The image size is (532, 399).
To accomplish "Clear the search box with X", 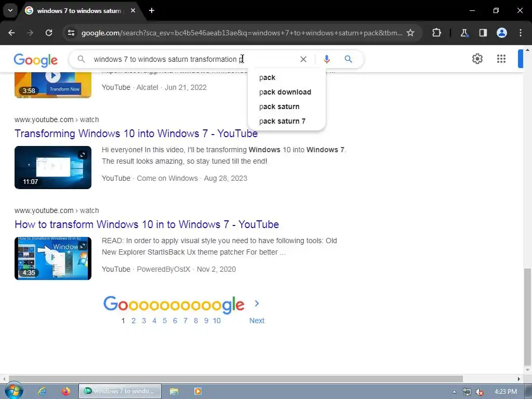I will (303, 59).
